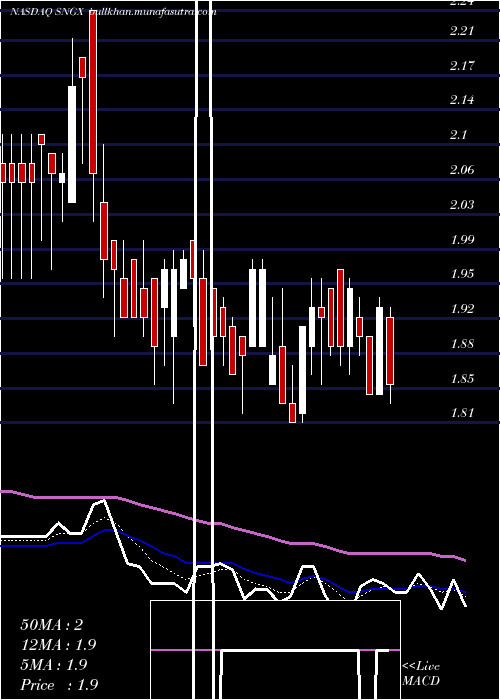Click the 1.92 price axis label

tap(462, 308)
